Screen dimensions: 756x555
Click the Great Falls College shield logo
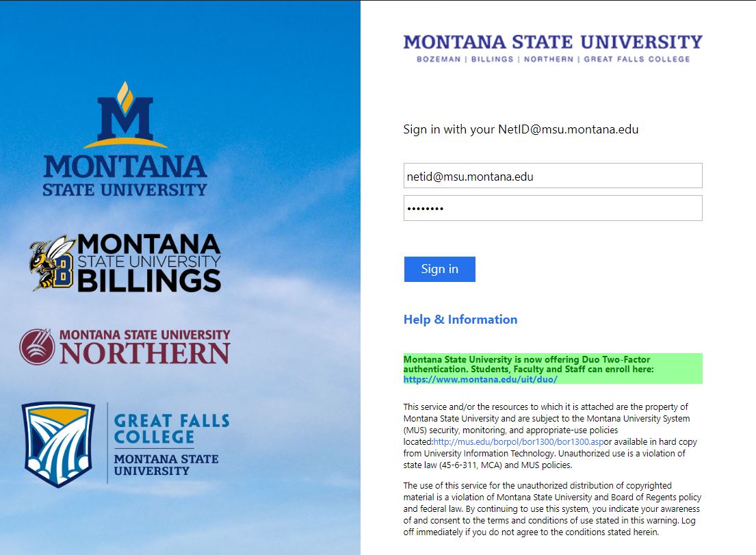coord(58,444)
